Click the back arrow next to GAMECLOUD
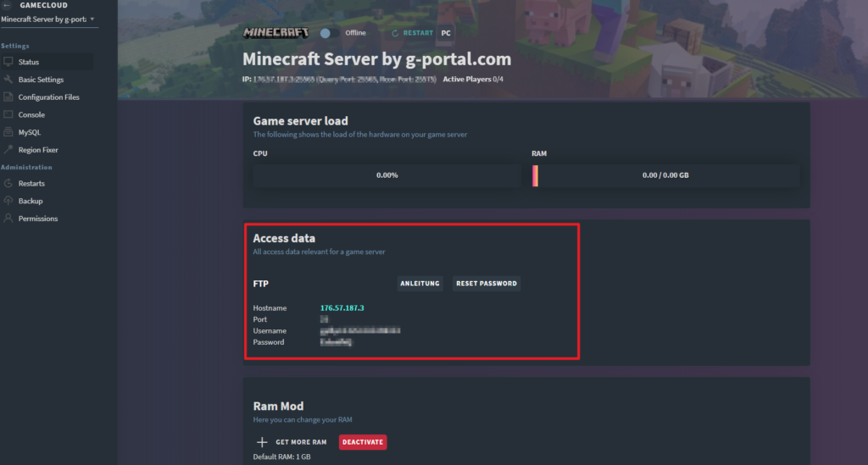Viewport: 868px width, 465px height. 6,5
